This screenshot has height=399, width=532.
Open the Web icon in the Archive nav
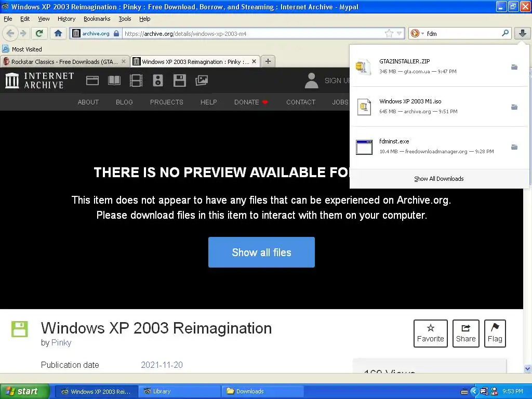point(92,81)
